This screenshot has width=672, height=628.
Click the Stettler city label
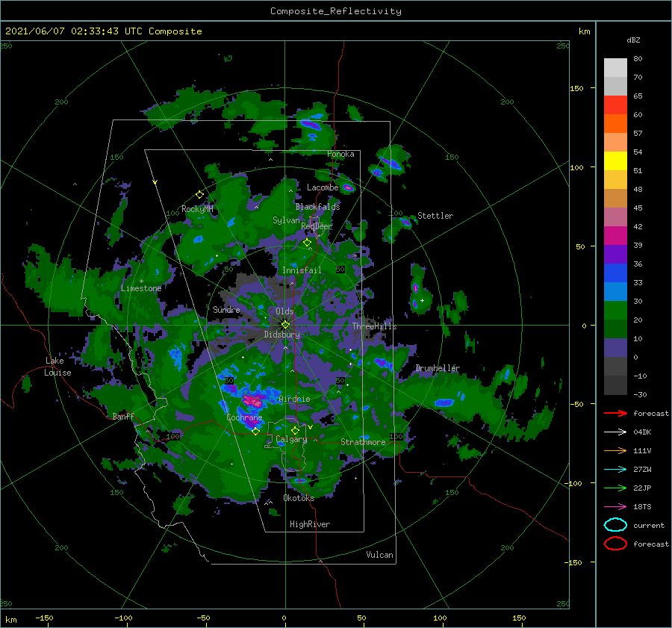(x=435, y=216)
